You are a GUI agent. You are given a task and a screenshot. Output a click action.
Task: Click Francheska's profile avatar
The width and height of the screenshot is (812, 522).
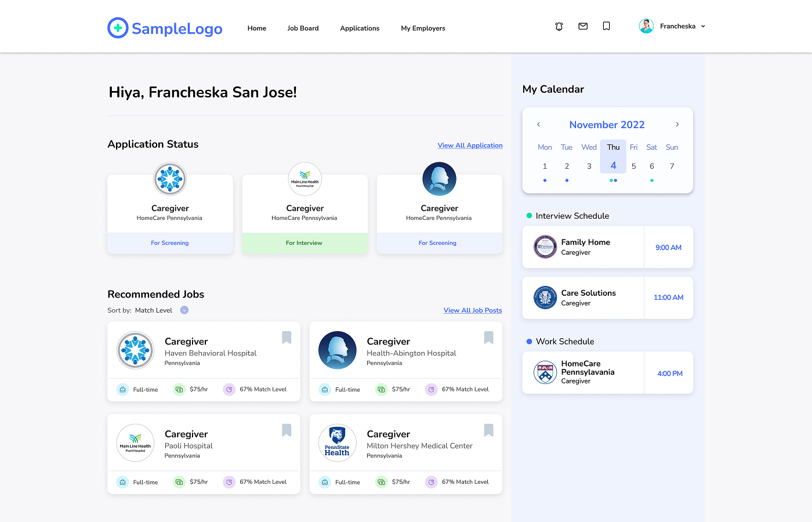pos(646,26)
